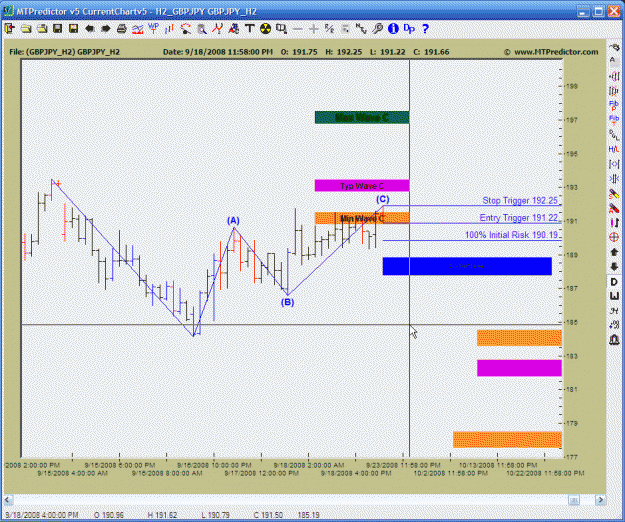Image resolution: width=625 pixels, height=522 pixels.
Task: Click the second floppy disk (save as) icon
Action: (x=73, y=29)
